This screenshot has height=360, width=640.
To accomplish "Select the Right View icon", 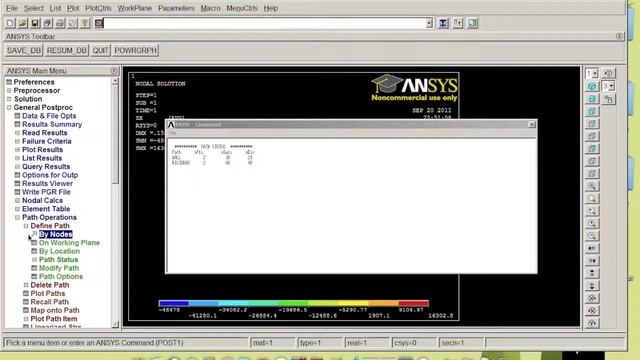I will pos(592,124).
